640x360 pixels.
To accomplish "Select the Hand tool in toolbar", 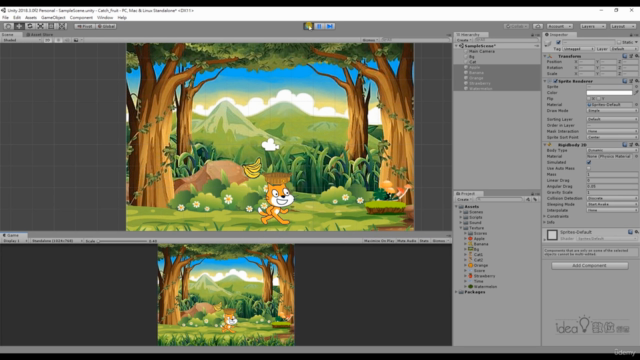I will [x=8, y=26].
